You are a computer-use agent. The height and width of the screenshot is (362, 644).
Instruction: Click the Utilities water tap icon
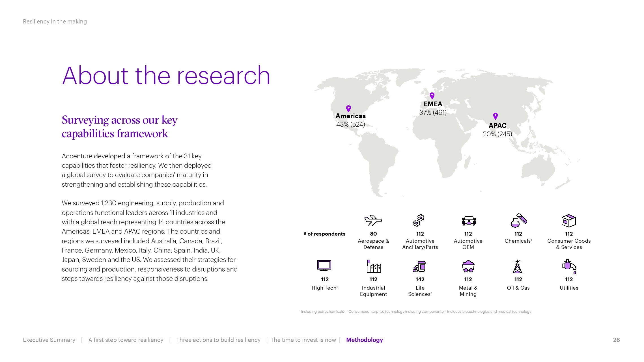569,266
